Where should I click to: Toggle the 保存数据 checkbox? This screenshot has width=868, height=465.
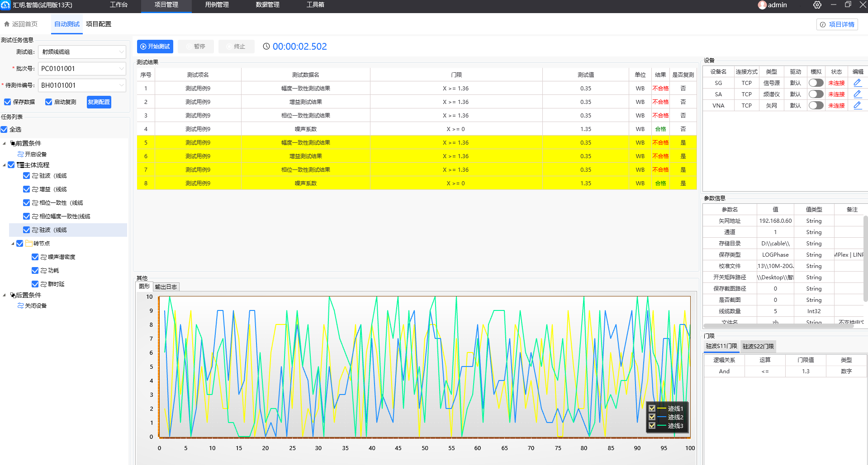[8, 102]
